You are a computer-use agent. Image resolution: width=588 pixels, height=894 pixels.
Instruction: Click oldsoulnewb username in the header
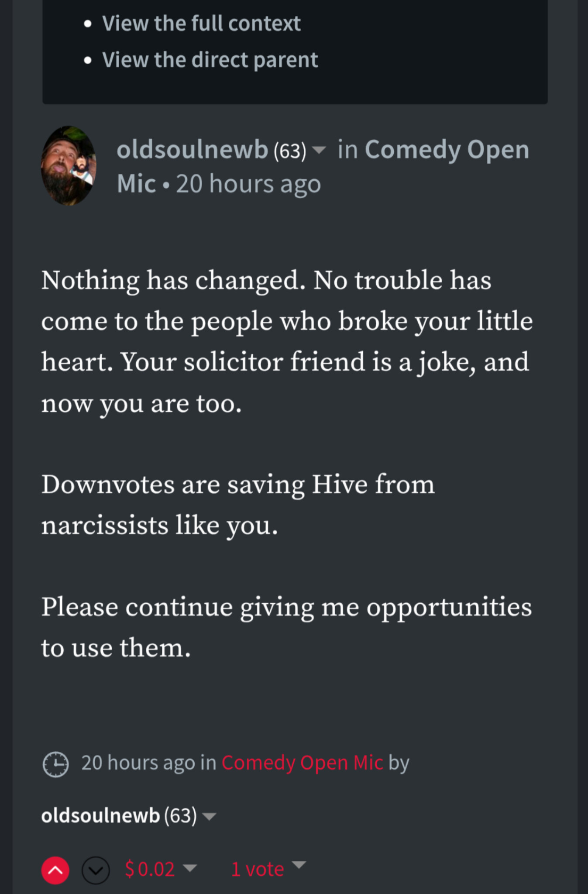pyautogui.click(x=192, y=150)
